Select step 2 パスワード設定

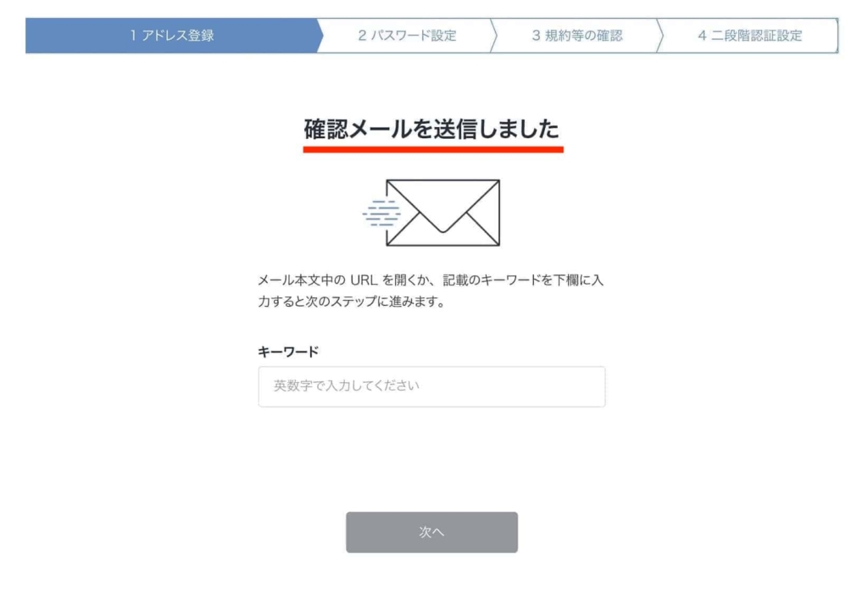(x=407, y=36)
